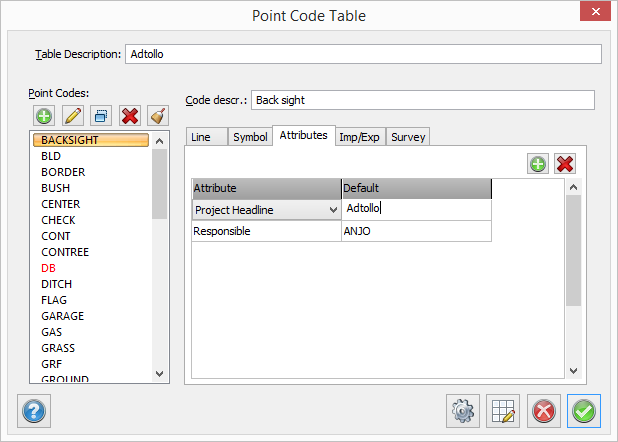Cancel dialog with red X button
This screenshot has height=442, width=618.
click(544, 410)
